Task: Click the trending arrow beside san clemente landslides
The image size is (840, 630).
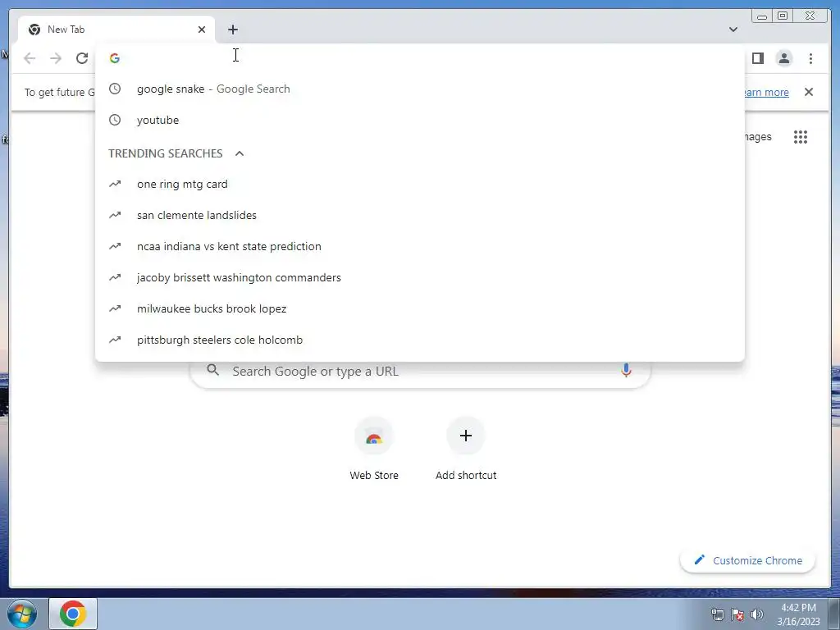Action: (x=115, y=216)
